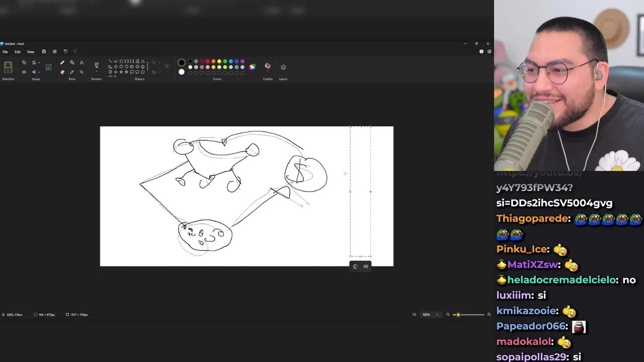Select the Triangle shape
This screenshot has width=644, height=362.
[x=143, y=61]
